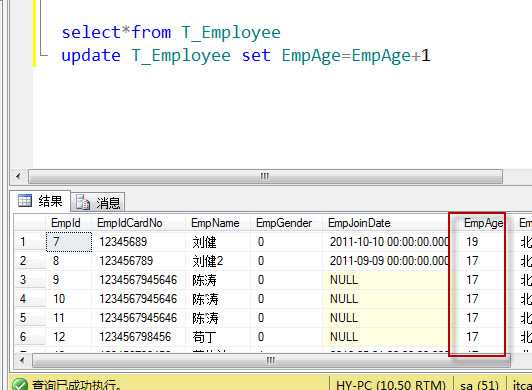The image size is (532, 390).
Task: Select EmpId cell with value 12
Action: tap(59, 337)
